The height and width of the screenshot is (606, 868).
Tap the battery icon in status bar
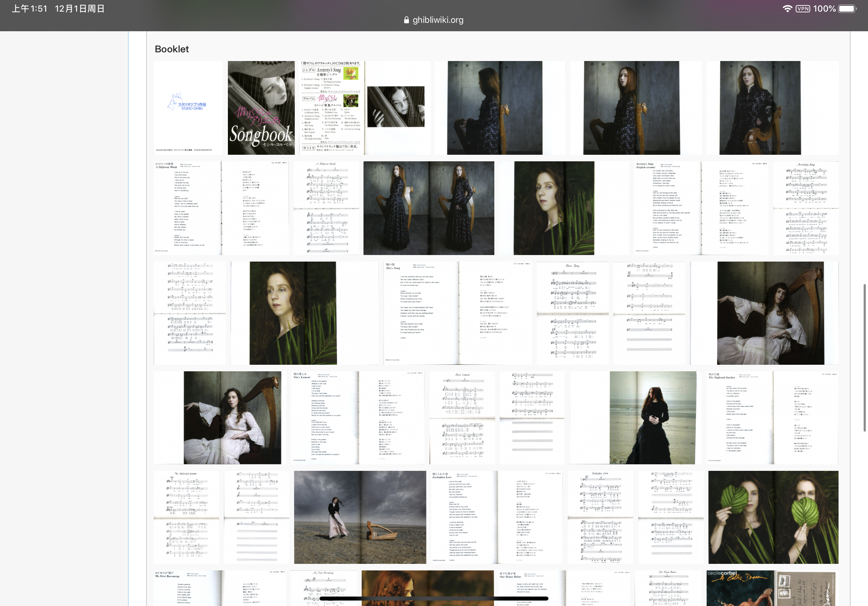847,9
